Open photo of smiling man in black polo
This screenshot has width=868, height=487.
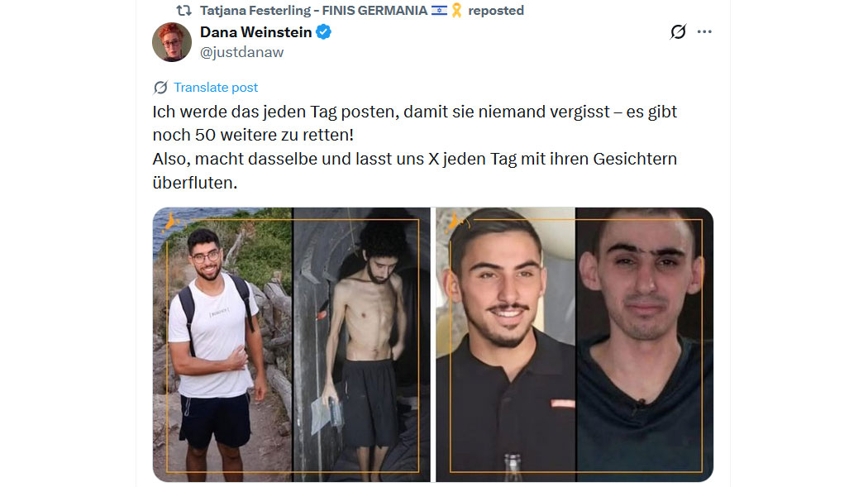[505, 344]
